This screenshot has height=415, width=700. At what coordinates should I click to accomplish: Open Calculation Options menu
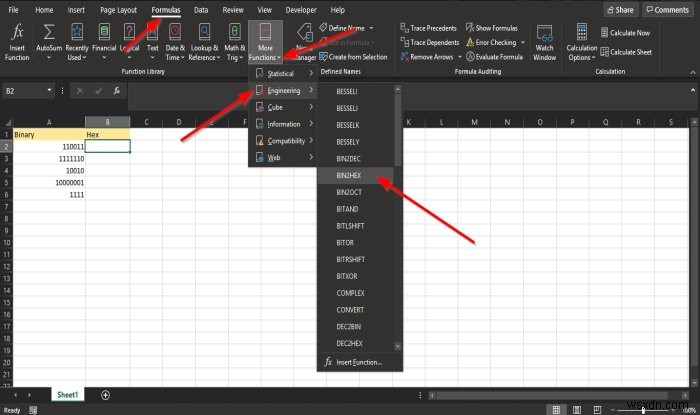(581, 42)
